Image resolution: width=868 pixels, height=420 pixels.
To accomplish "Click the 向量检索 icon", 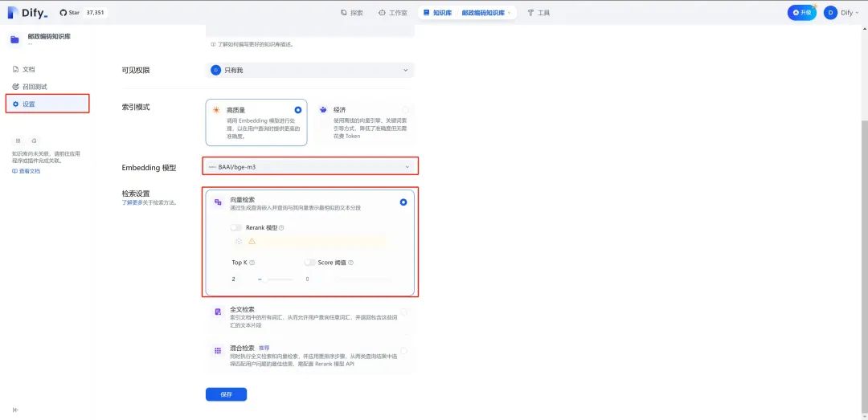I will tap(218, 202).
